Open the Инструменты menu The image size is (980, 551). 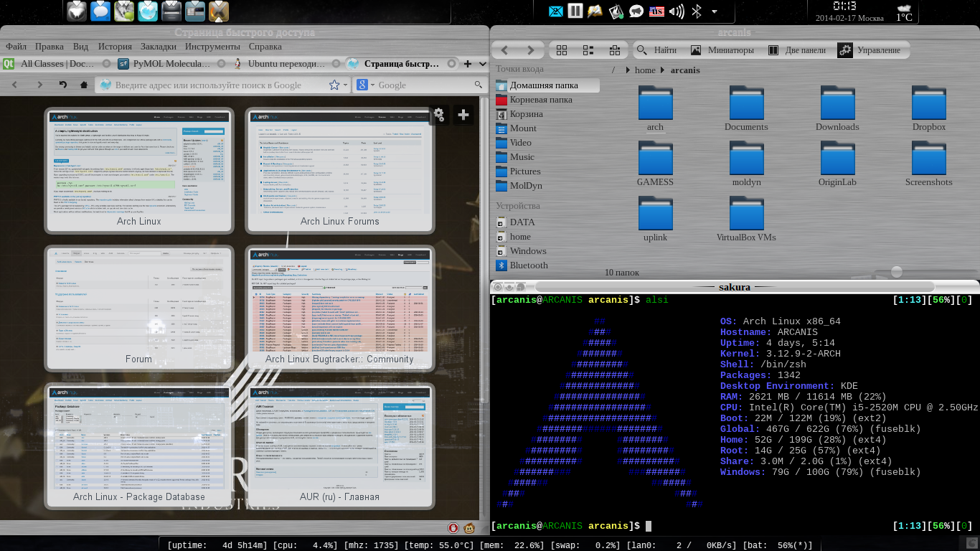click(212, 47)
